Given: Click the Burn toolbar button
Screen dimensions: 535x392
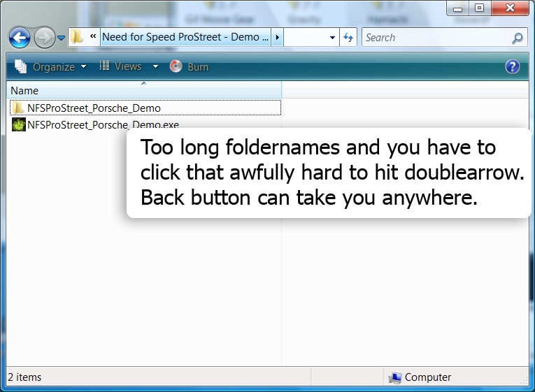Looking at the screenshot, I should pyautogui.click(x=189, y=67).
